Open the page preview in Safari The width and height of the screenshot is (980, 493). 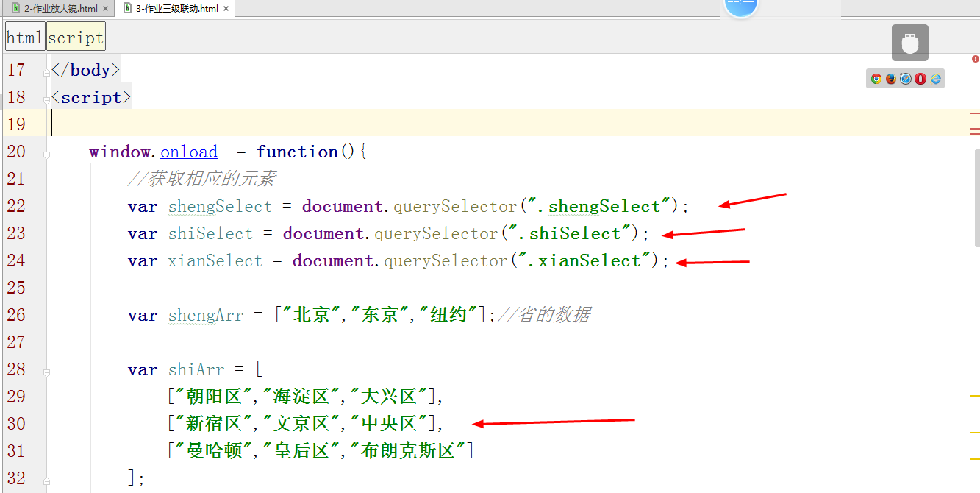pos(905,78)
